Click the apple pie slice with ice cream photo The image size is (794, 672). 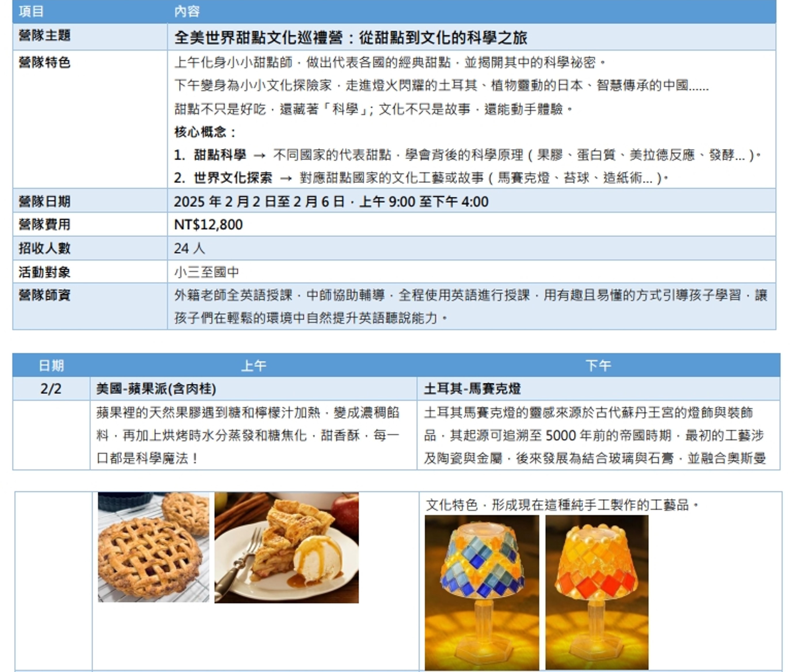(286, 547)
